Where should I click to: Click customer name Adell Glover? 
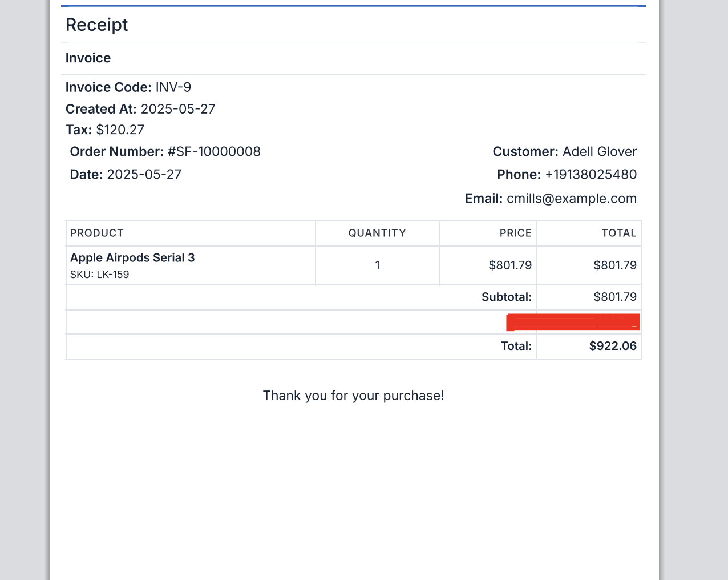point(599,151)
